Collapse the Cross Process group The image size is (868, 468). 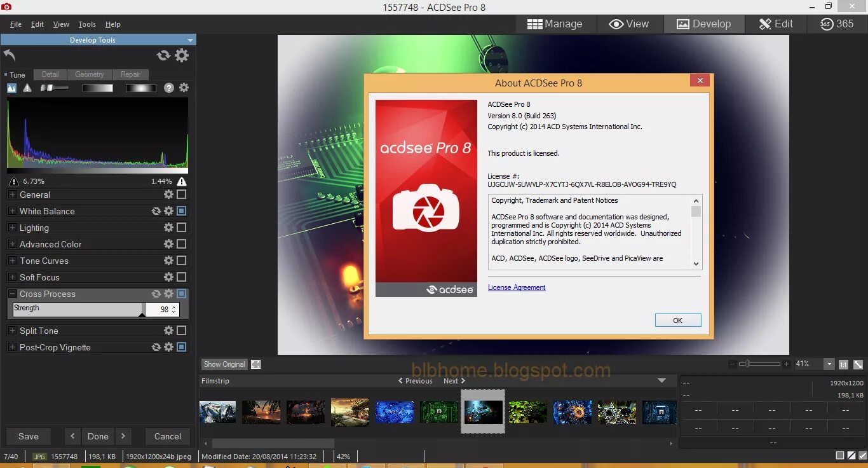tap(12, 294)
